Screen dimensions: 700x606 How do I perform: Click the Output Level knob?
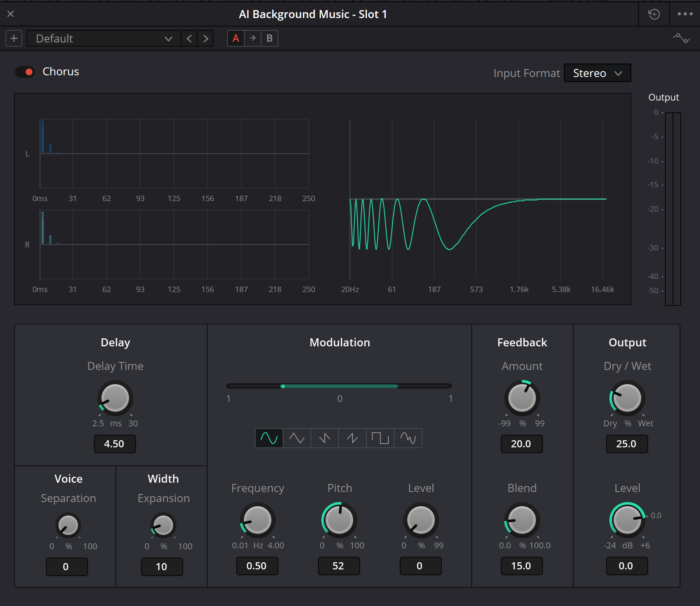628,520
